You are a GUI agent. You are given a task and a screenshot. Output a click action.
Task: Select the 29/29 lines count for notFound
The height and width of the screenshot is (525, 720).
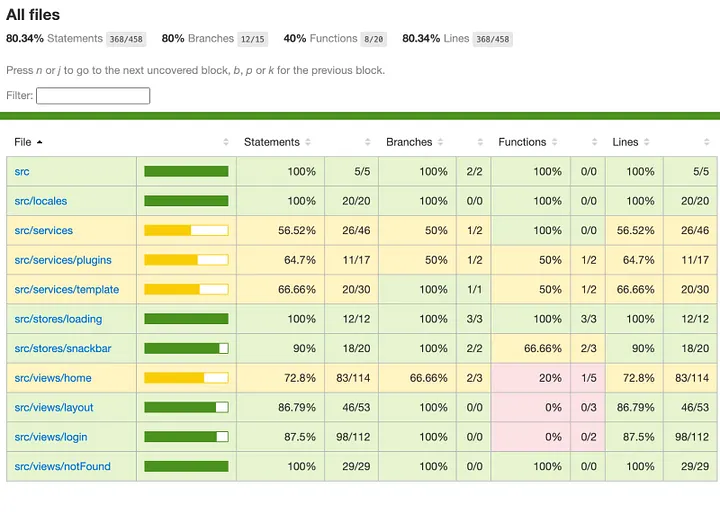pos(691,466)
